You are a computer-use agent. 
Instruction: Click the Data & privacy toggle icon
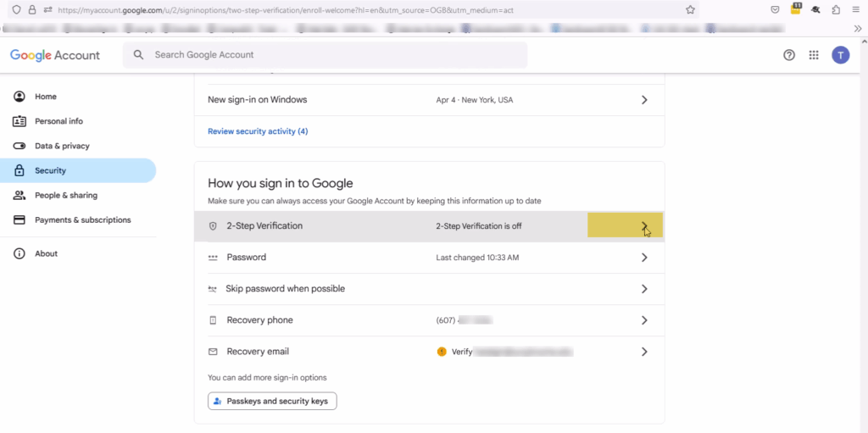pyautogui.click(x=19, y=147)
